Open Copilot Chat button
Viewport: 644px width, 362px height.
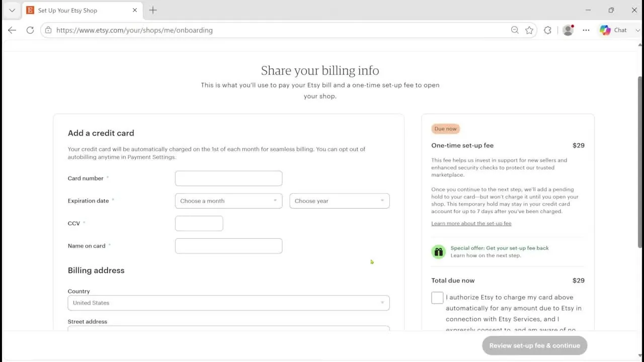tap(613, 30)
